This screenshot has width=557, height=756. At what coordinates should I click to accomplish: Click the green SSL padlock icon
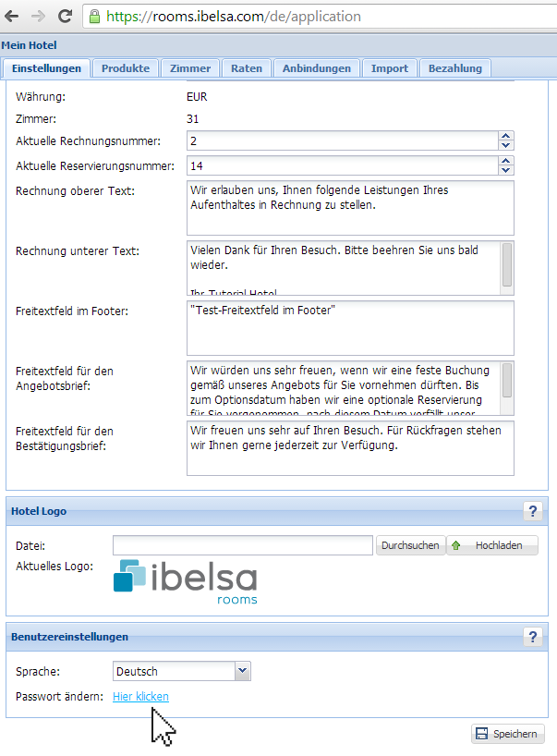click(93, 17)
